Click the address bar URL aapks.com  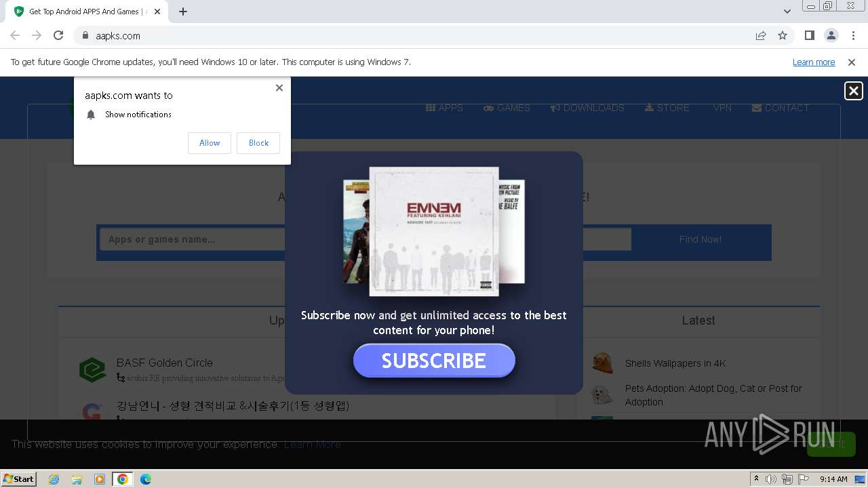pyautogui.click(x=118, y=36)
